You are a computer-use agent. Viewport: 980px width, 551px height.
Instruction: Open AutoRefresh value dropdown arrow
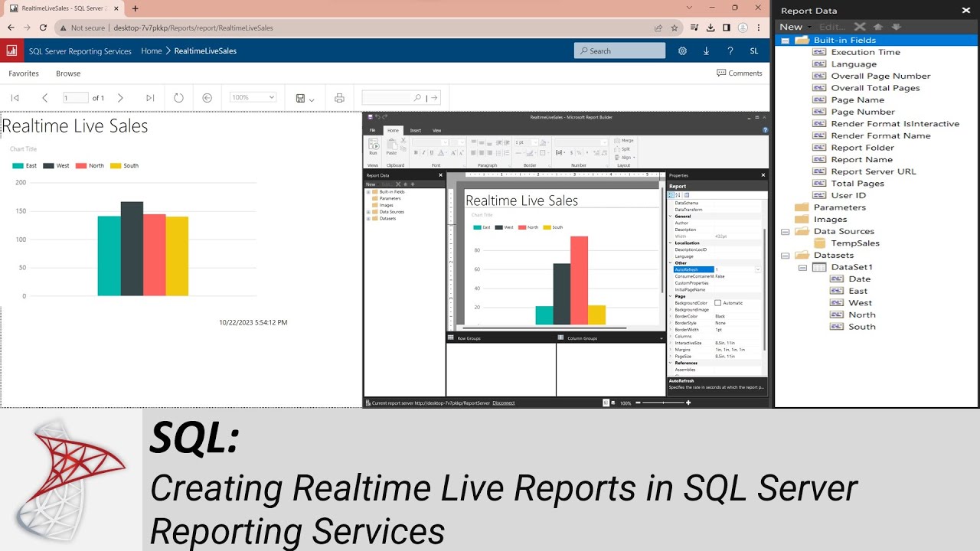point(758,269)
